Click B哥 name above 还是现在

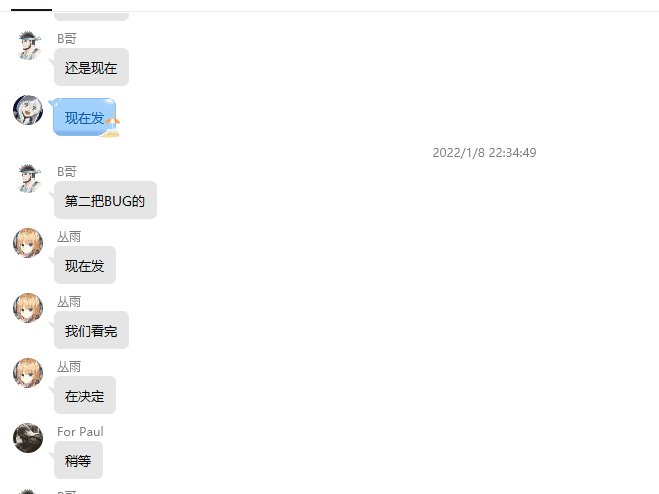point(66,39)
